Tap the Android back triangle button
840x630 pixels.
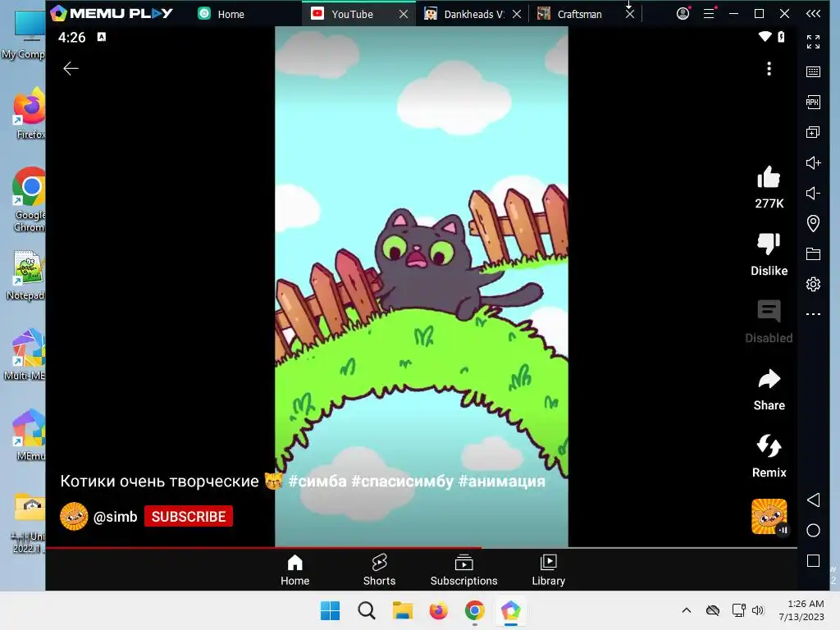[813, 500]
